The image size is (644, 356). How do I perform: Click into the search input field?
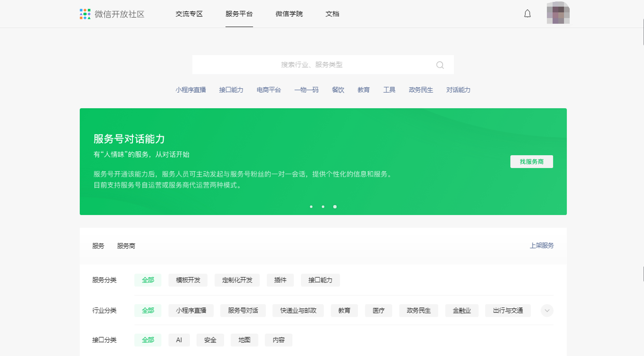[311, 65]
